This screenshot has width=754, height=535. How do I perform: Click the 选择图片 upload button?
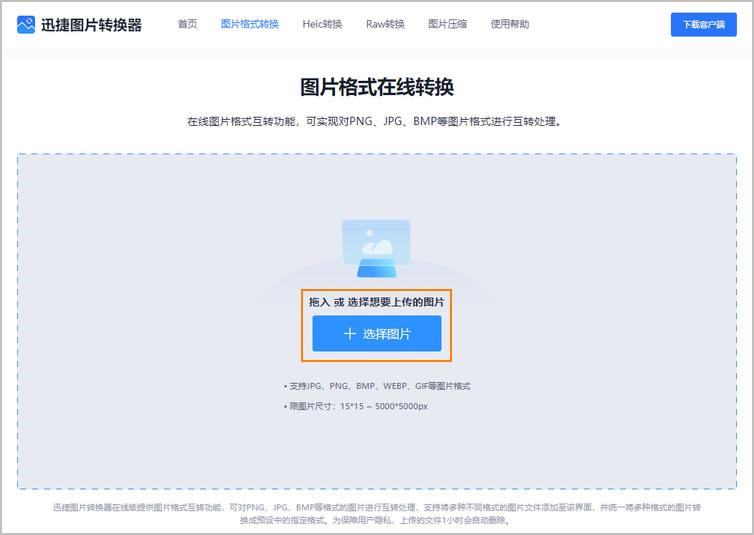pos(377,334)
